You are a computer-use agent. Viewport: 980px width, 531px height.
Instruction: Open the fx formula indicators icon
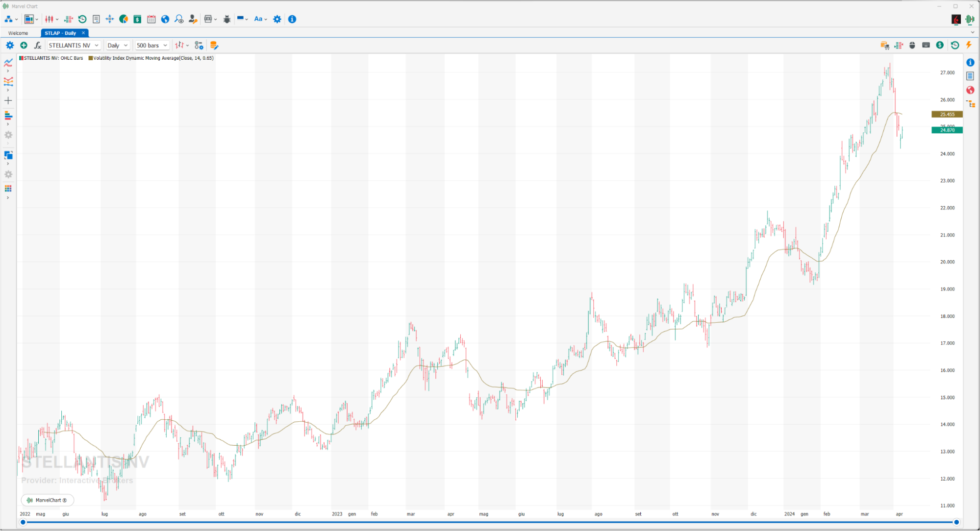[37, 45]
